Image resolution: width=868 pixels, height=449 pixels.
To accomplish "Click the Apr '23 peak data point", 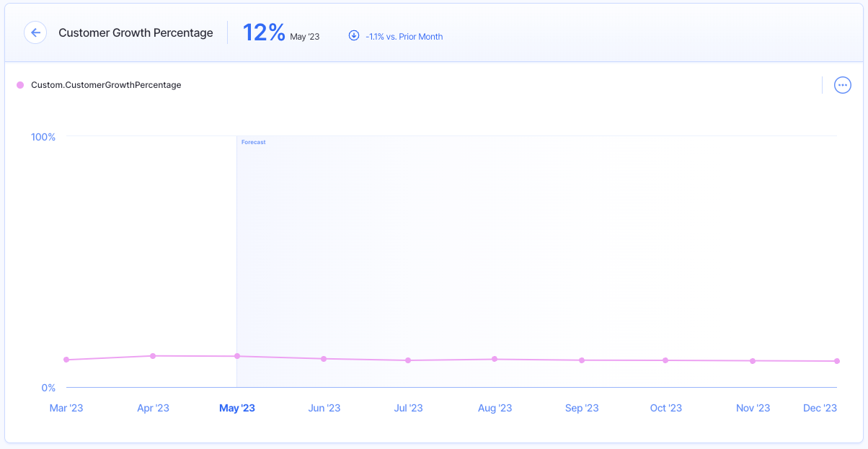I will tap(152, 355).
